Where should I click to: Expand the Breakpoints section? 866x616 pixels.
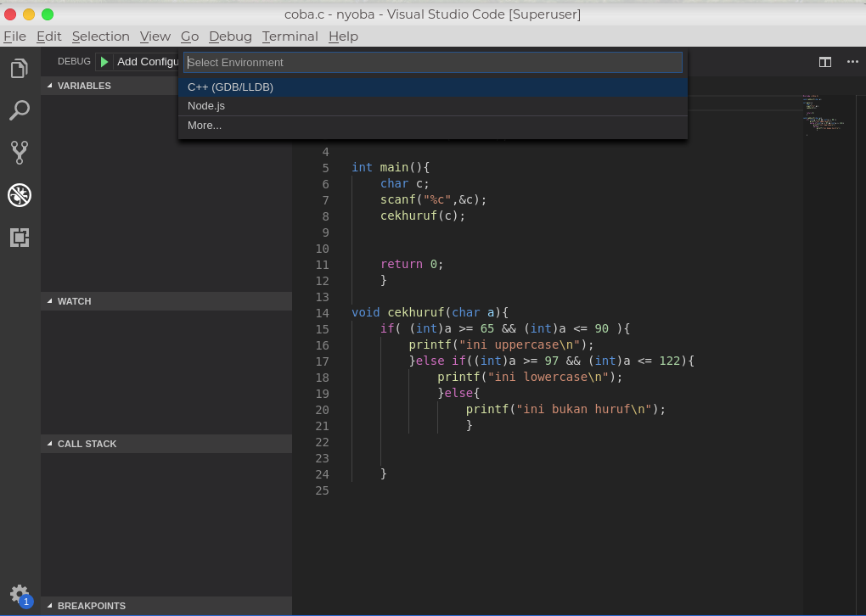[91, 606]
